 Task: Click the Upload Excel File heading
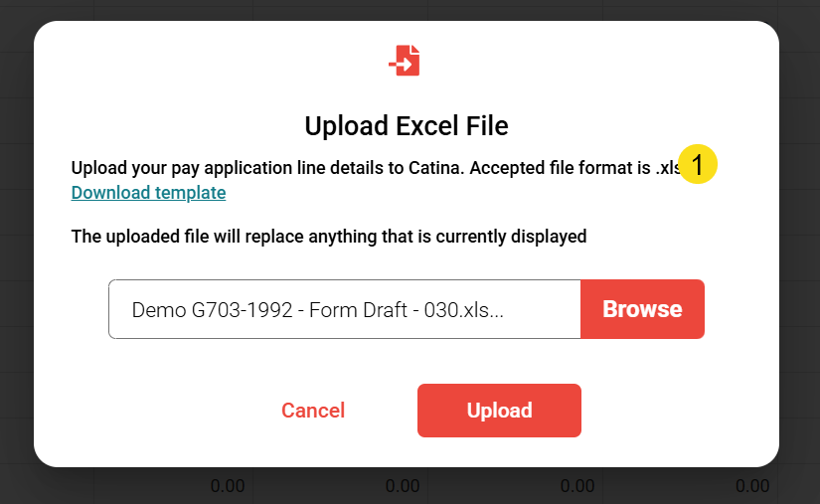click(406, 126)
